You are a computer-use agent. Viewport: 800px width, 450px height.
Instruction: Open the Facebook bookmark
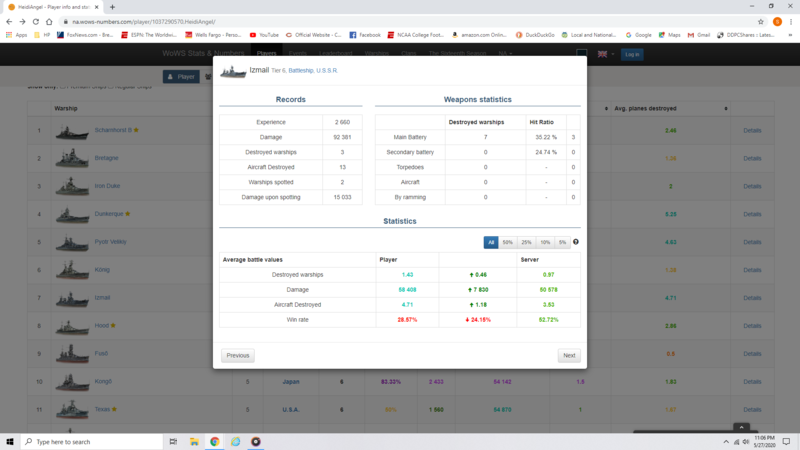point(365,35)
